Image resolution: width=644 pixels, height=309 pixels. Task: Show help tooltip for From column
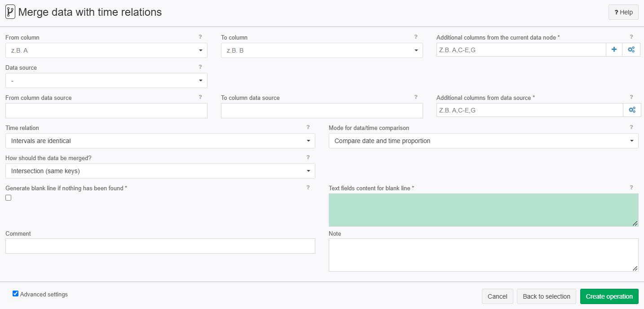[200, 37]
